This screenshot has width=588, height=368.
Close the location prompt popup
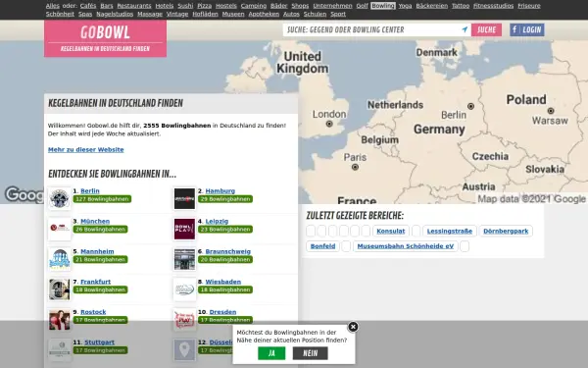(353, 327)
